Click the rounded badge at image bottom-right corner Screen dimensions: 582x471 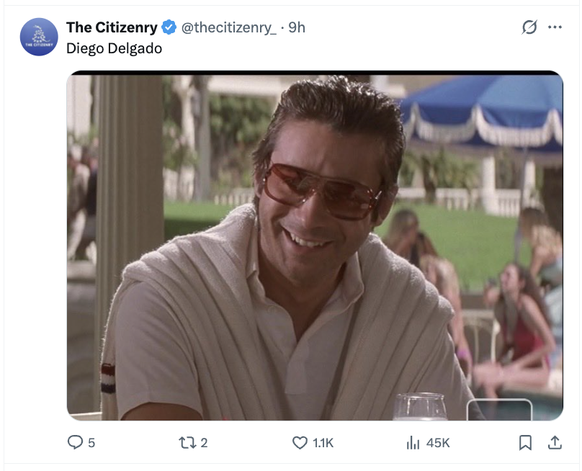pyautogui.click(x=499, y=410)
